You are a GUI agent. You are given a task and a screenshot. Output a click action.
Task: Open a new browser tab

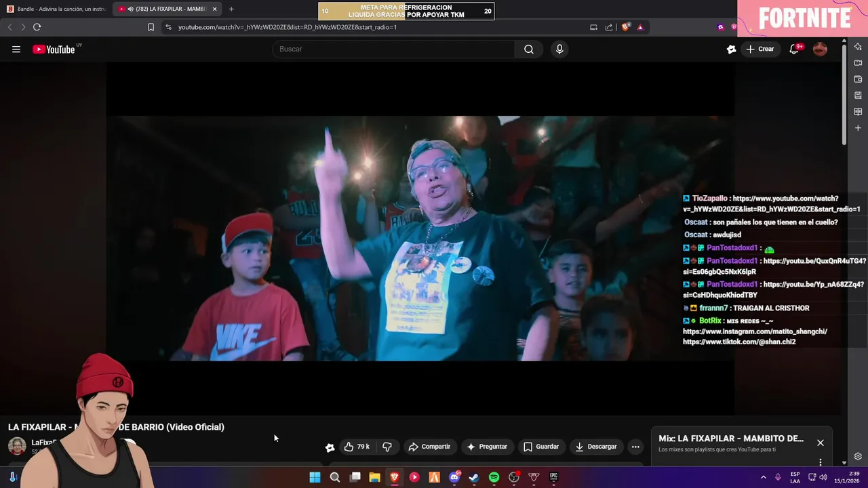click(x=231, y=9)
